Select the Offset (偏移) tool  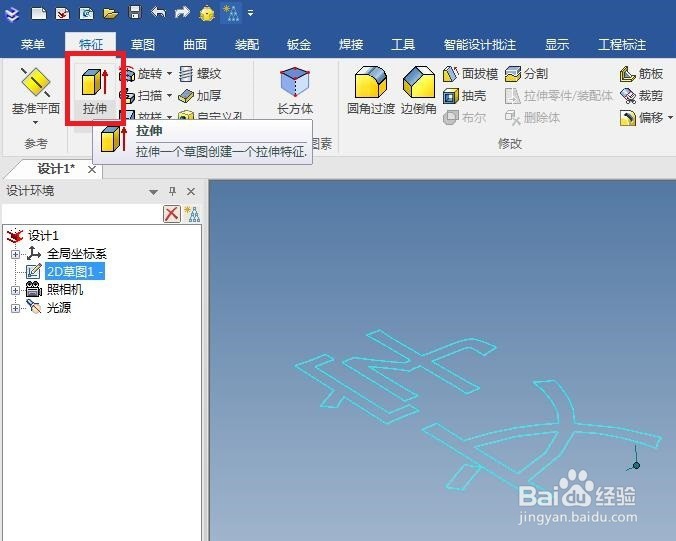(x=641, y=117)
